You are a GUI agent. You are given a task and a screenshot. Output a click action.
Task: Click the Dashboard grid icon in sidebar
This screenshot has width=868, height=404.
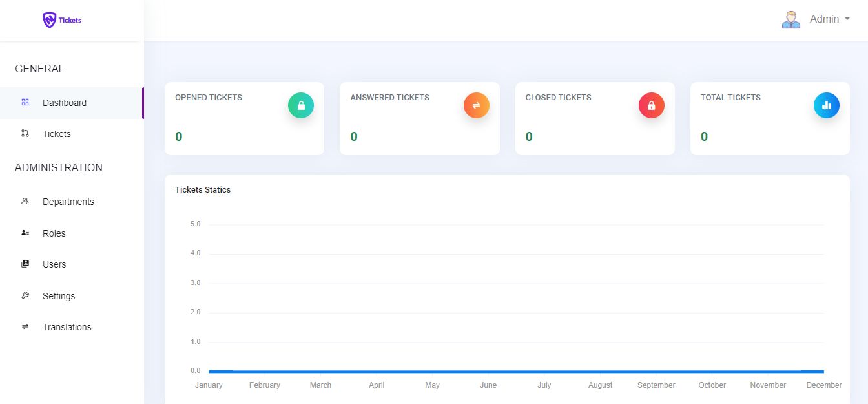pos(25,102)
